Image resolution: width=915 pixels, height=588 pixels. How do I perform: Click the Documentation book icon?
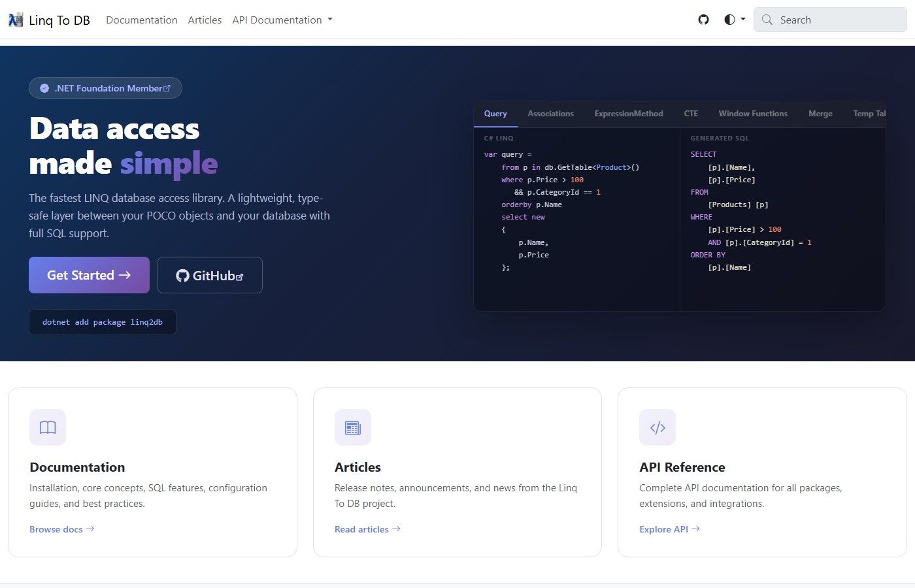[48, 427]
